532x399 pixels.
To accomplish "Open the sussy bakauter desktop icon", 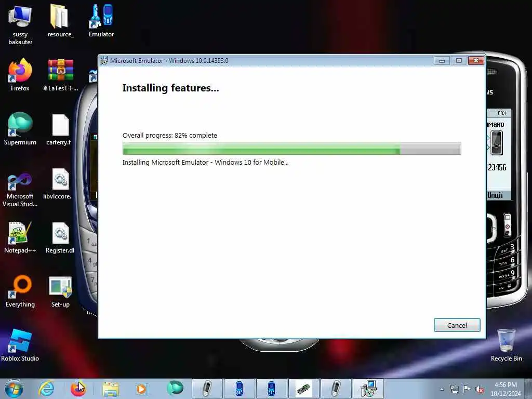I will tap(20, 25).
